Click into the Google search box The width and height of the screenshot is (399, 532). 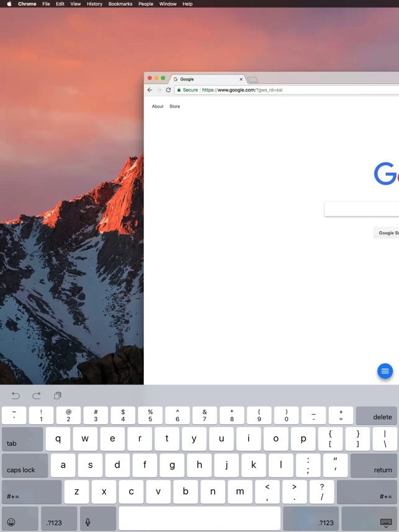click(362, 209)
